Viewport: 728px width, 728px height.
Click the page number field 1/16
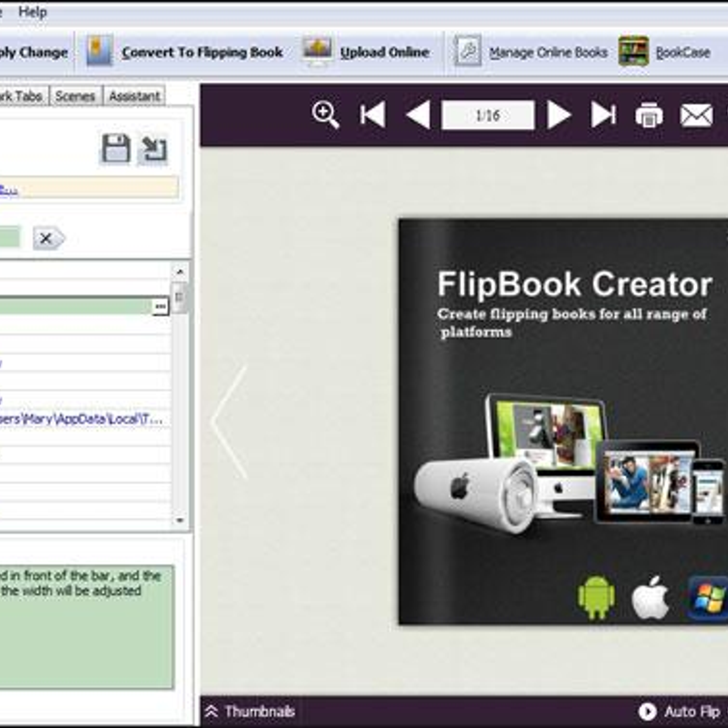point(488,115)
